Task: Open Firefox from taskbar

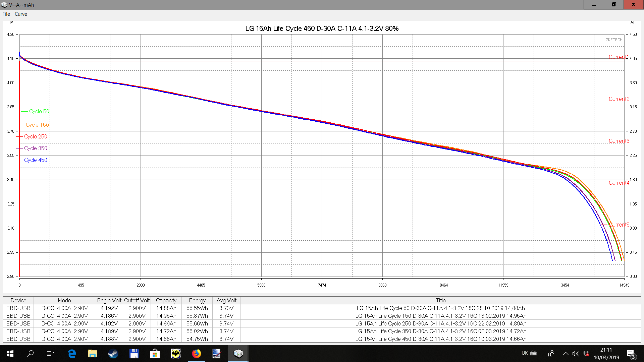Action: tap(197, 354)
